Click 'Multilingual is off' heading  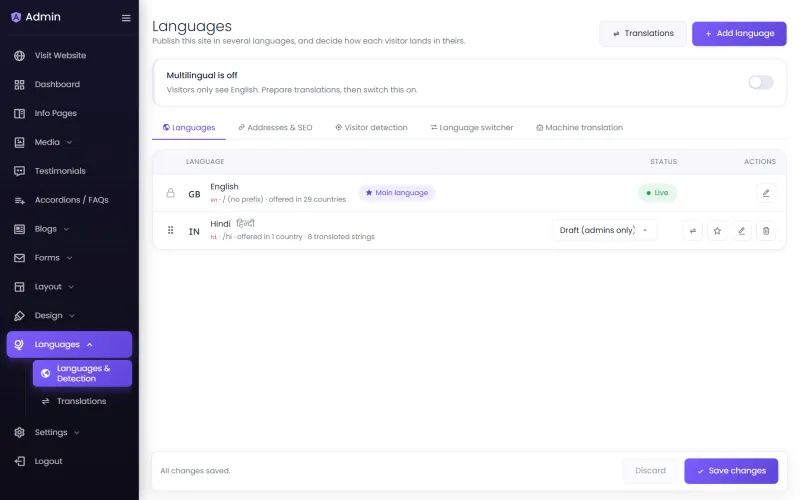click(202, 76)
